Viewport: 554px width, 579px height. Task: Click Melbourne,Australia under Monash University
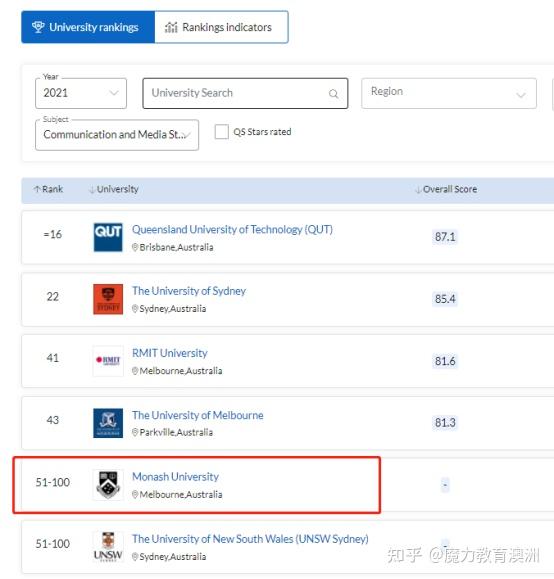pos(181,495)
